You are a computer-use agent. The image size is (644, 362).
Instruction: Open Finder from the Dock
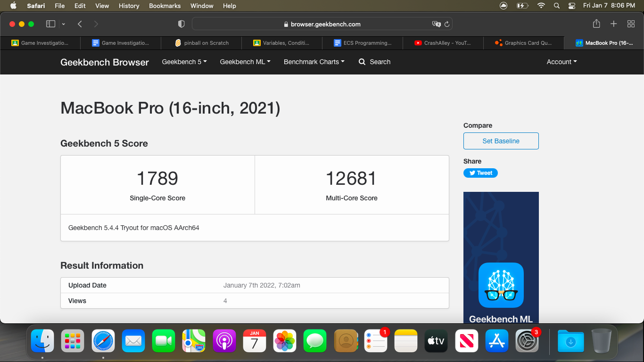point(42,341)
